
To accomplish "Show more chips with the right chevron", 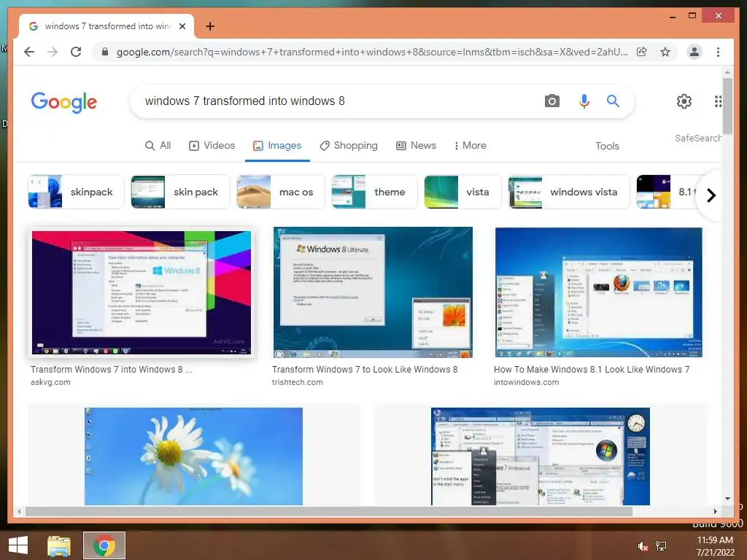I will tap(711, 195).
